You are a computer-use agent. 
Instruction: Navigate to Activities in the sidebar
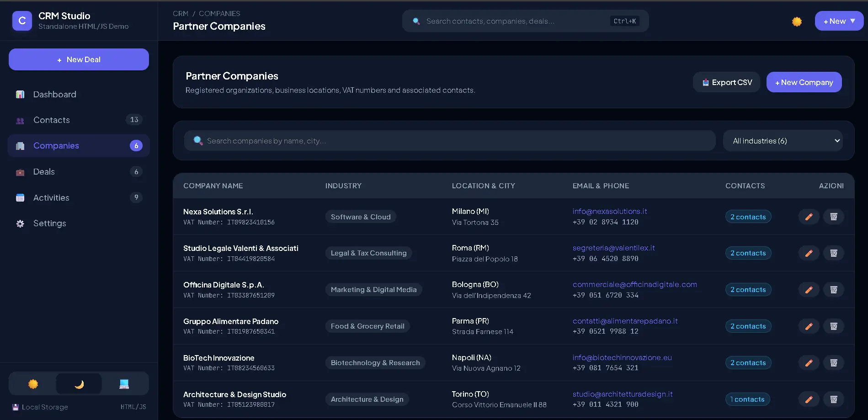(79, 198)
